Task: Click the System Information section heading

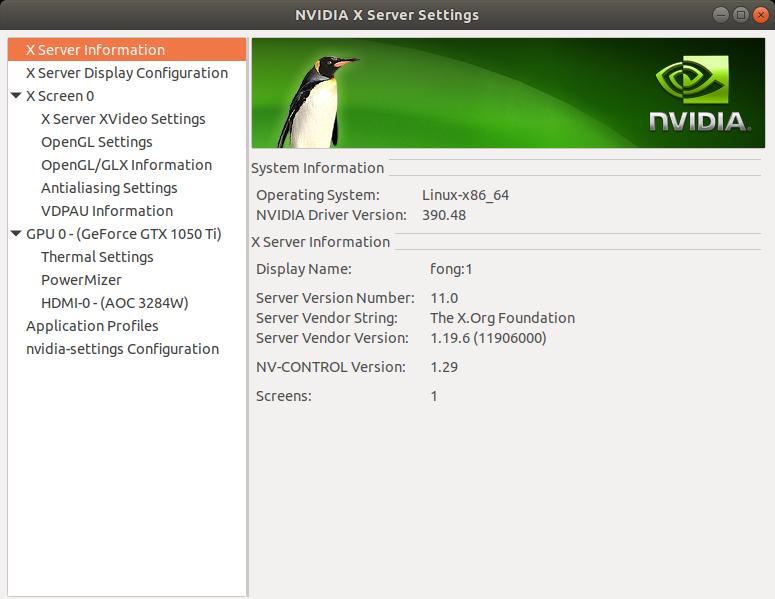Action: 317,168
